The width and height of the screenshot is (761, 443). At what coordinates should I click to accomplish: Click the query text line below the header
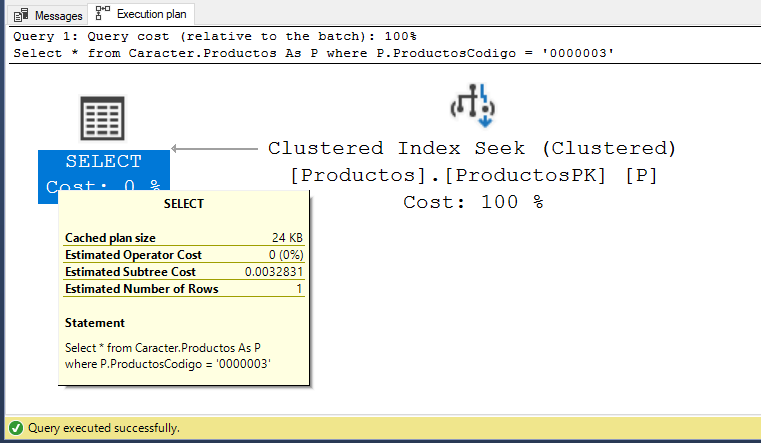point(314,53)
